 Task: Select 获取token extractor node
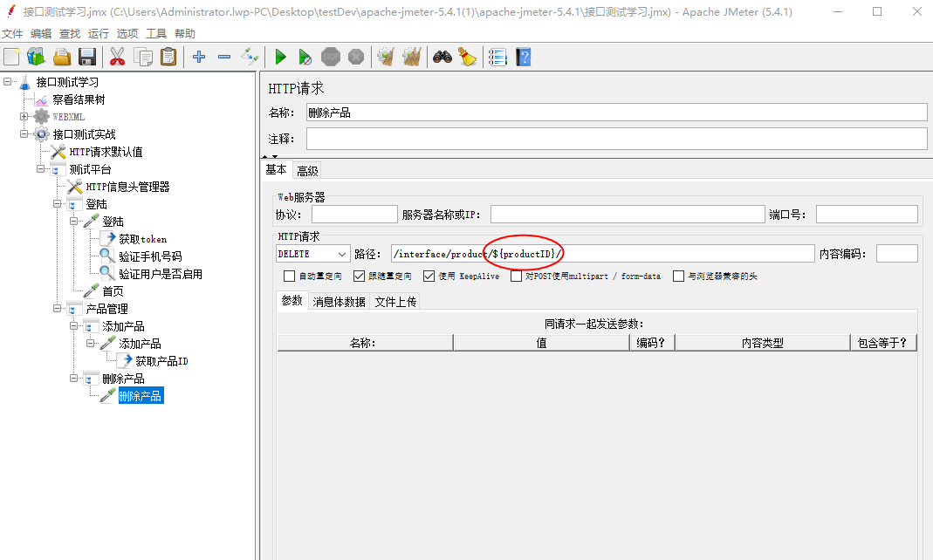[143, 239]
